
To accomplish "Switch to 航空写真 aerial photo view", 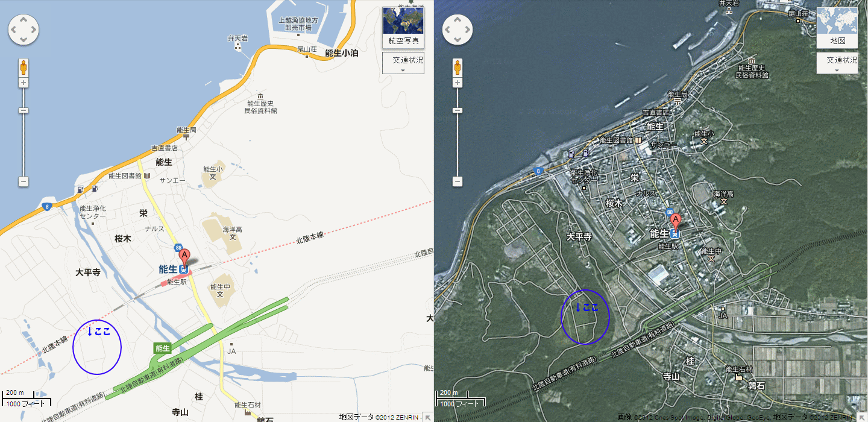I will tap(403, 28).
